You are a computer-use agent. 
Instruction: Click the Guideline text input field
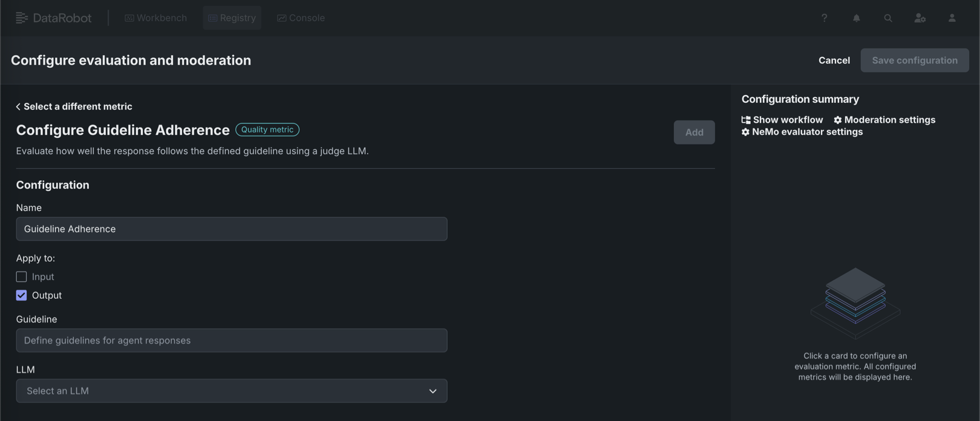click(x=231, y=341)
